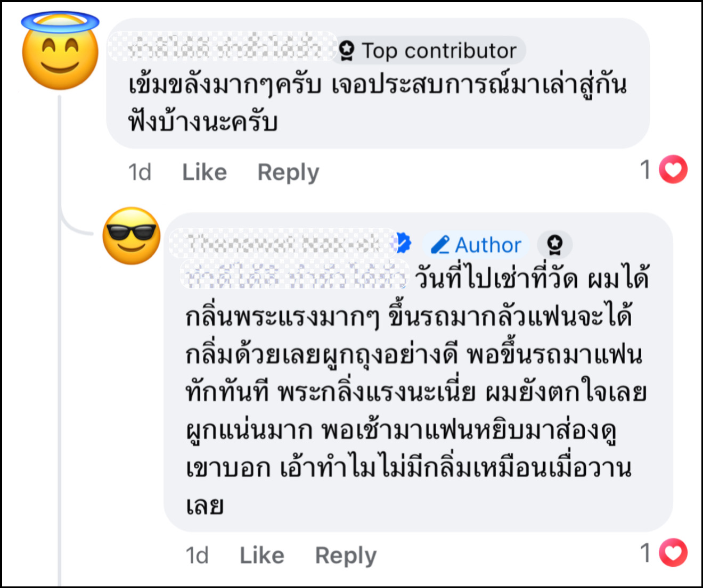The image size is (703, 588).
Task: Click the blue verified badge beside author name
Action: (403, 244)
